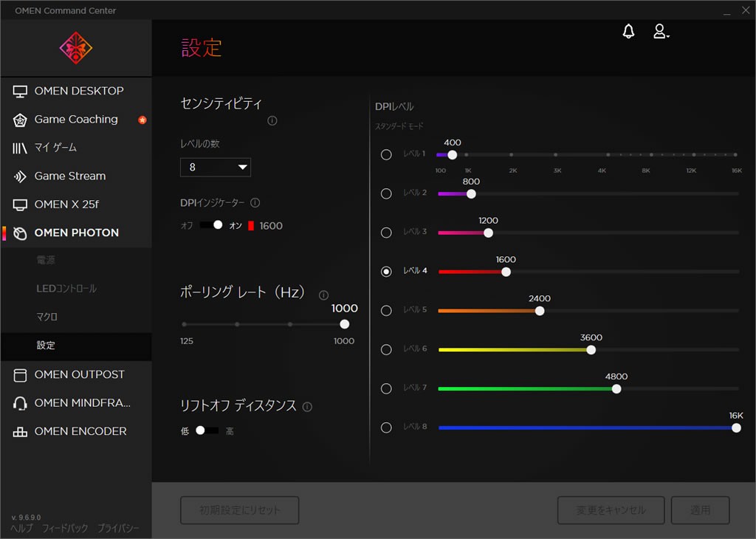Click the OMEN DESKTOP monitor icon
The width and height of the screenshot is (756, 539).
point(20,91)
